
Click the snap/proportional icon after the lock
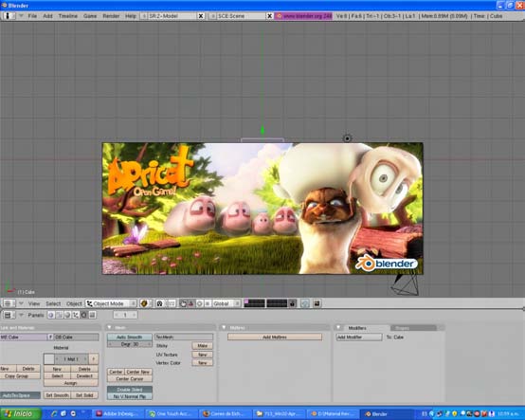[x=305, y=303]
